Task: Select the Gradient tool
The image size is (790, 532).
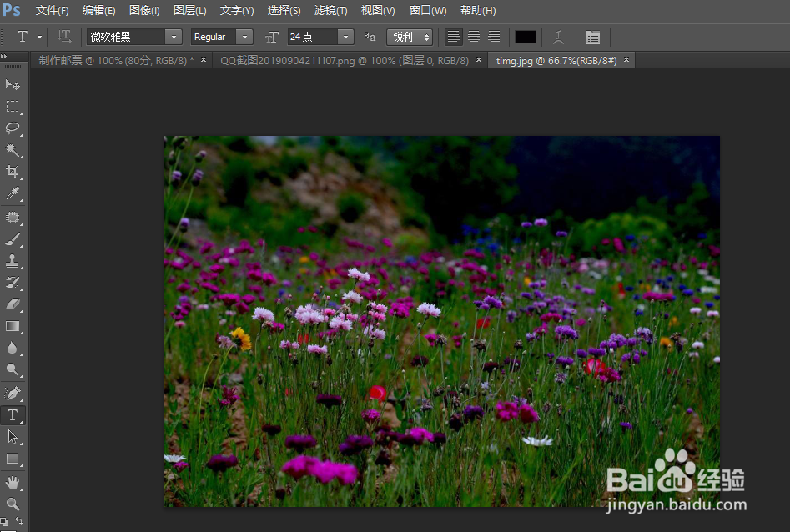Action: click(13, 327)
